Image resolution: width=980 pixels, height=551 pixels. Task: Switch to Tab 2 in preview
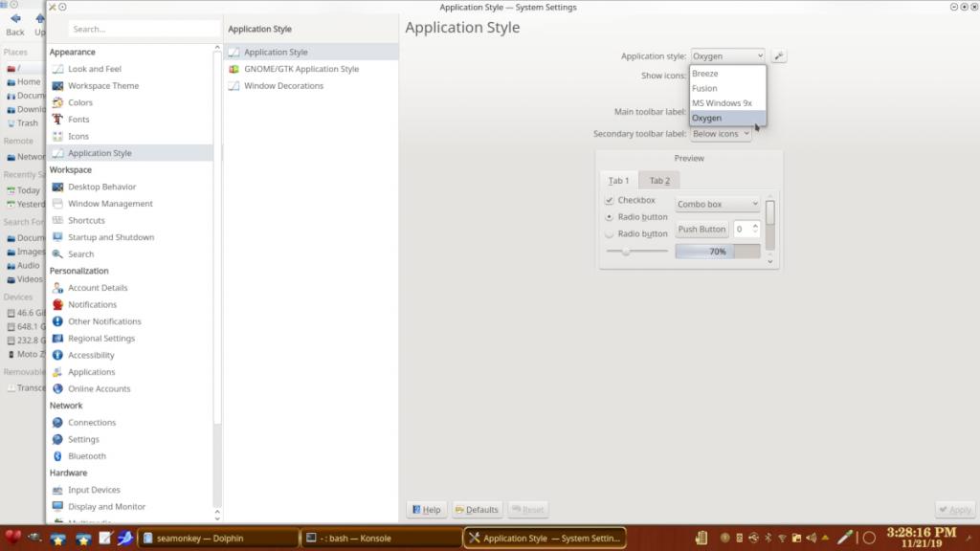tap(659, 181)
